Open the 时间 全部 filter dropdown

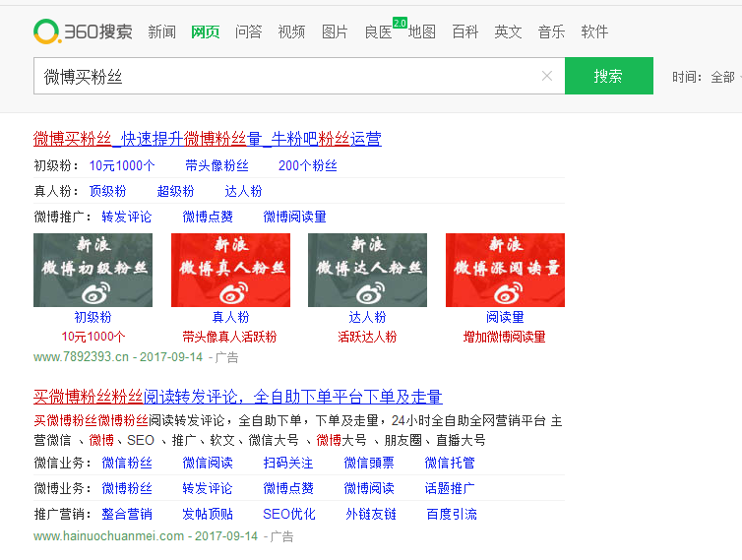click(705, 77)
